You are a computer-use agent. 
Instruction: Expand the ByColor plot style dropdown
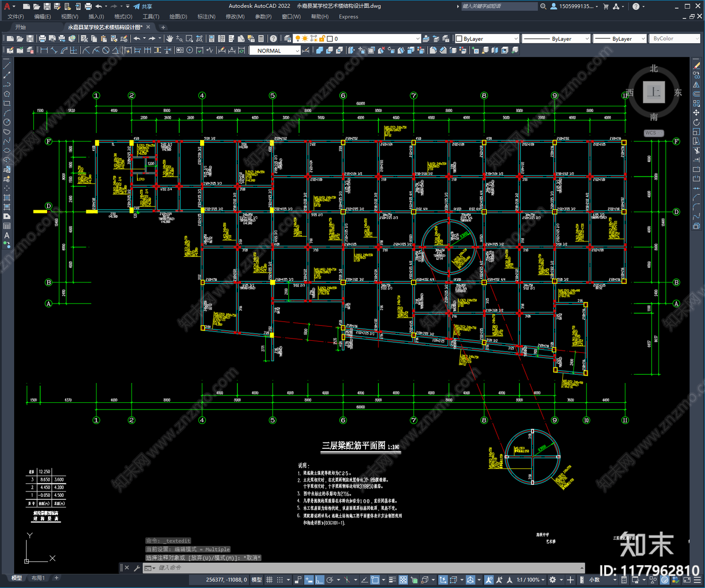pyautogui.click(x=674, y=39)
